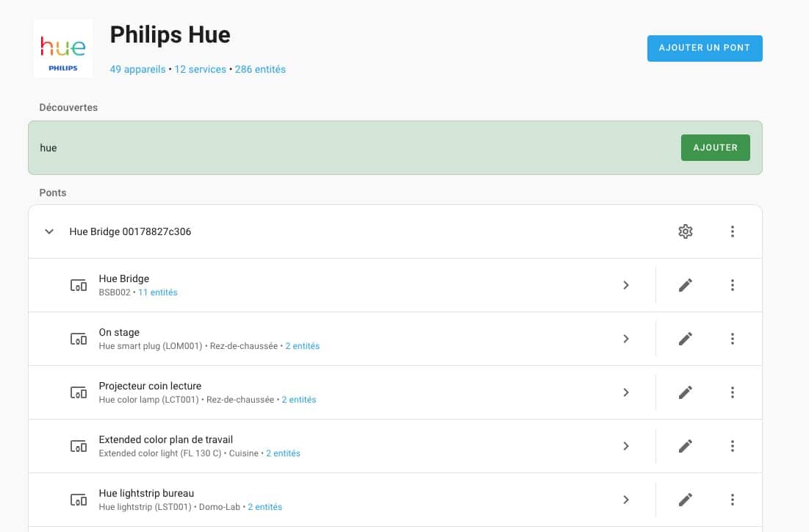
Task: Click the Philips Hue page title
Action: pyautogui.click(x=170, y=35)
